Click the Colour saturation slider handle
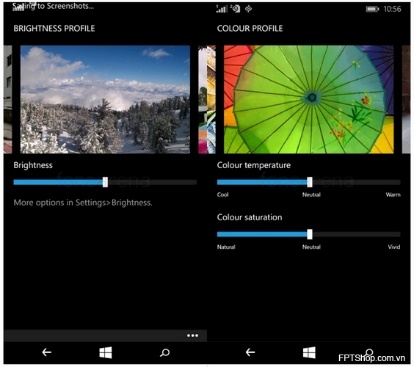The height and width of the screenshot is (367, 414). [310, 234]
